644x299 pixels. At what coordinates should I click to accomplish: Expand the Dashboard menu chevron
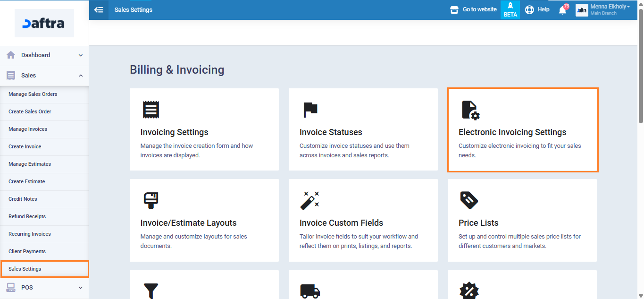pyautogui.click(x=80, y=55)
